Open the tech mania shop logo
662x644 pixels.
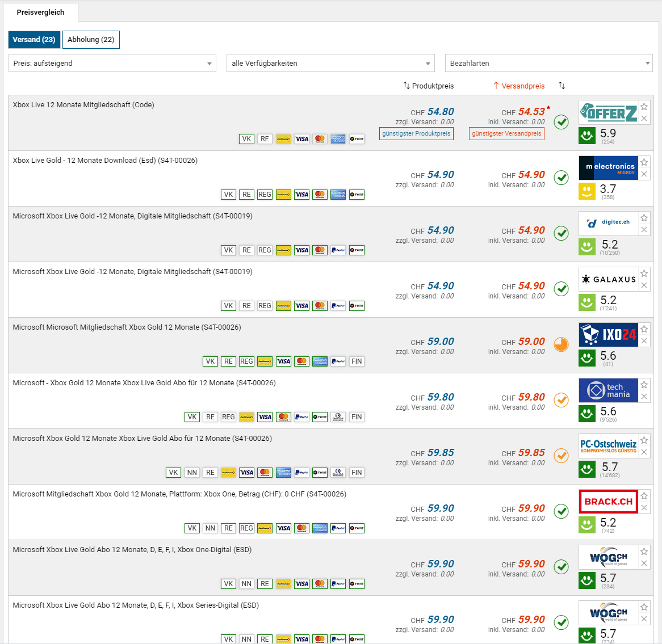(609, 390)
